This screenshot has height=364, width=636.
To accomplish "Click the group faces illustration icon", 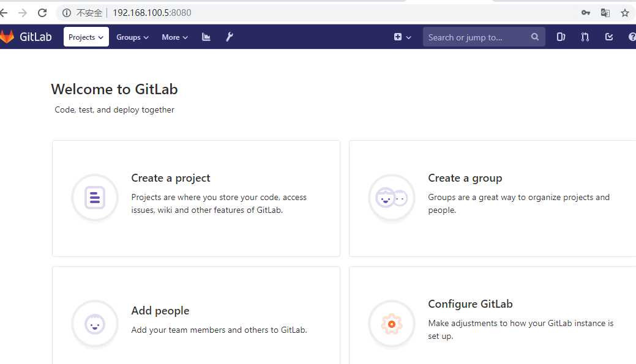I will (391, 198).
